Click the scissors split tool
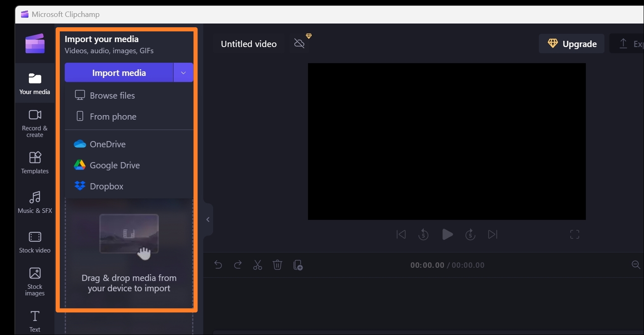Viewport: 644px width, 335px height. (258, 265)
